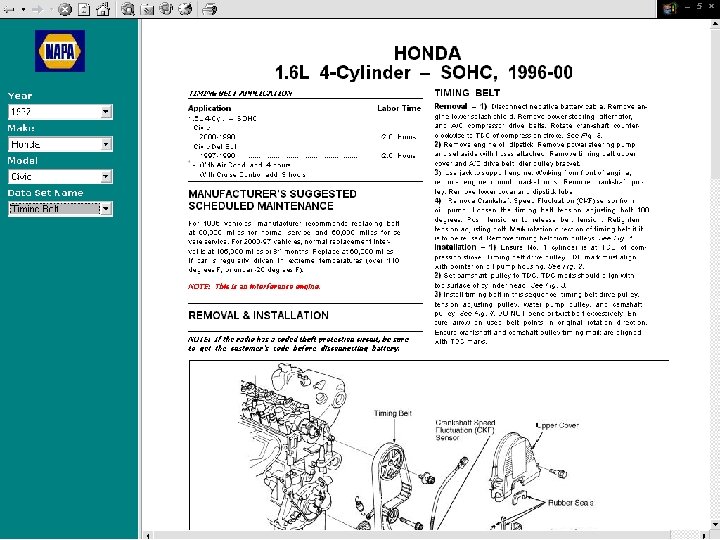Open the Back button history dropdown arrow
This screenshot has width=720, height=540.
[23, 9]
